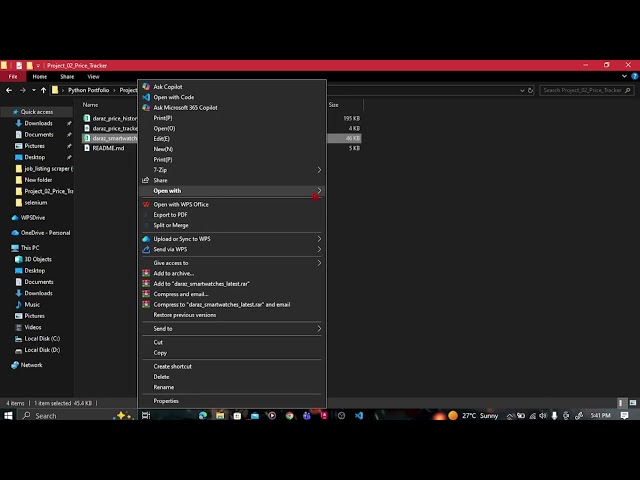
Task: Choose Rename from context menu
Action: 164,387
